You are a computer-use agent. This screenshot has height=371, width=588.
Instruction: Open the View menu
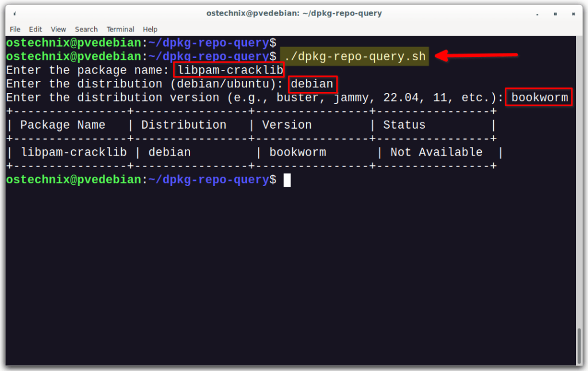[58, 29]
